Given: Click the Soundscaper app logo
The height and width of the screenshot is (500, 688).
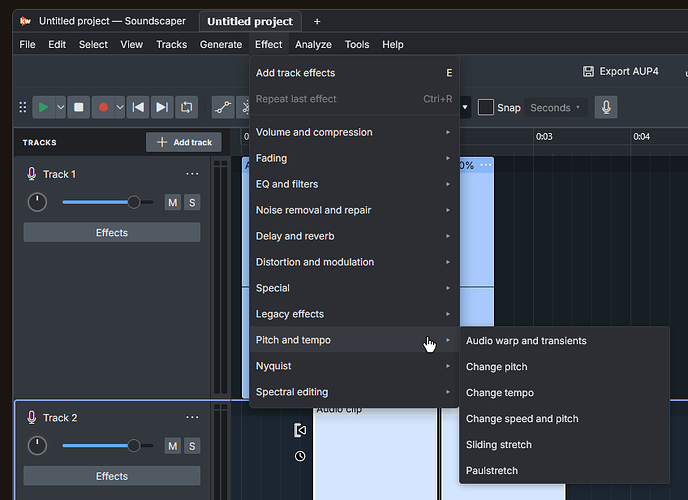Looking at the screenshot, I should pyautogui.click(x=25, y=21).
